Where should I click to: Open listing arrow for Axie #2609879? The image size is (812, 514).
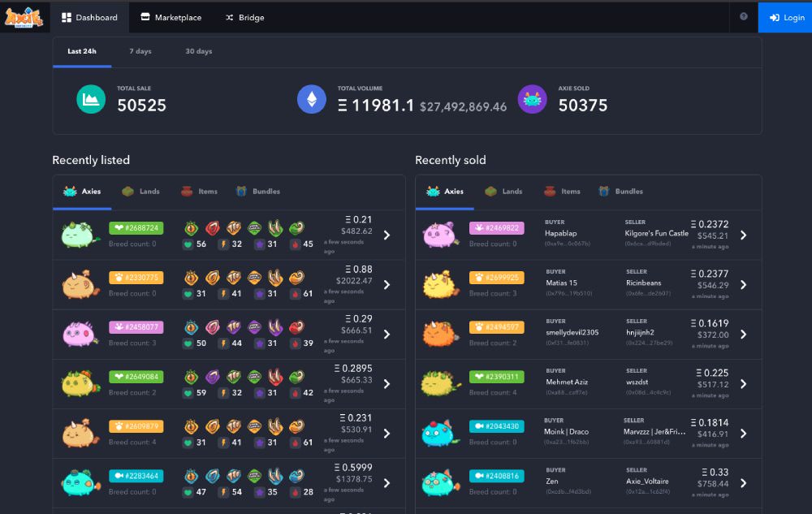[387, 434]
